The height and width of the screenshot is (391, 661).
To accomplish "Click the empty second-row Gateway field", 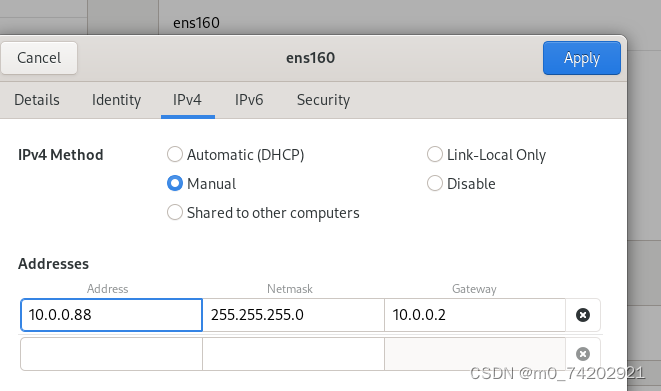I will 475,354.
